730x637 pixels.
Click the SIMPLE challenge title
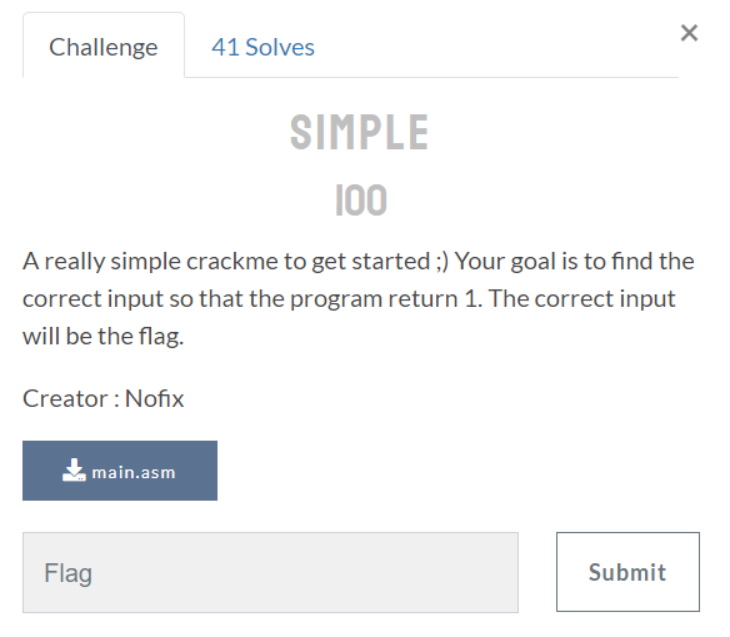pos(359,132)
